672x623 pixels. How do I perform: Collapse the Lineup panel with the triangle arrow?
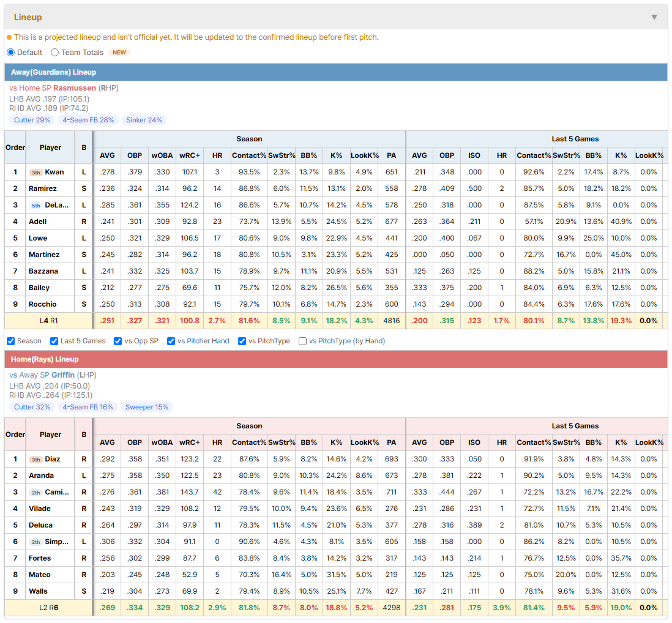pos(654,17)
